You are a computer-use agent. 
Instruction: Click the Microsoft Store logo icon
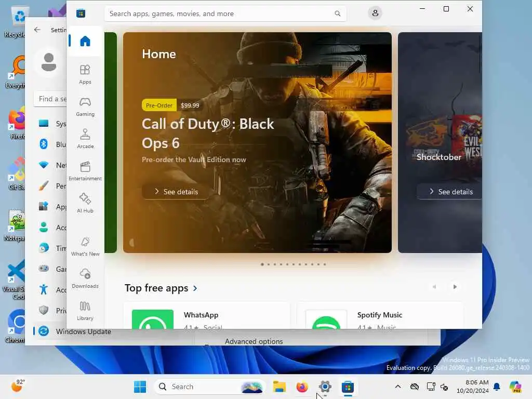pos(81,14)
